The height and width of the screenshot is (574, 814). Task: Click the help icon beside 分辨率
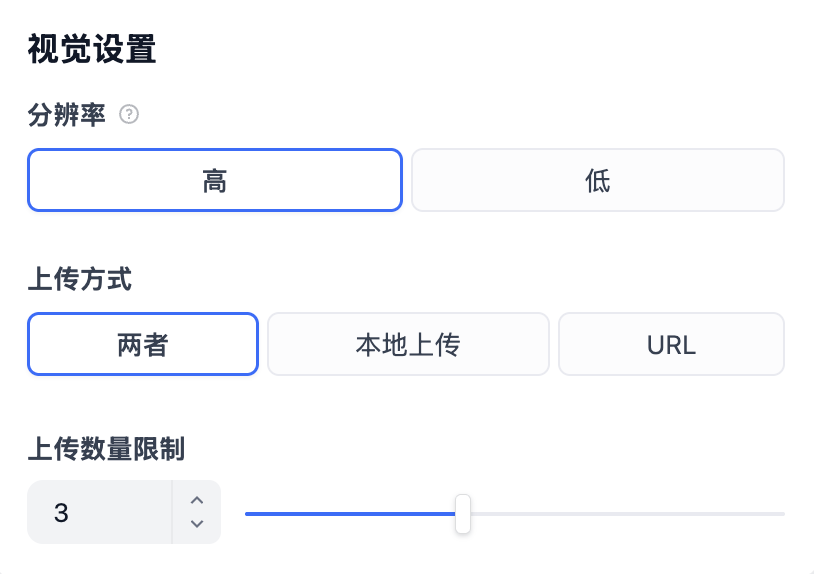pos(129,115)
